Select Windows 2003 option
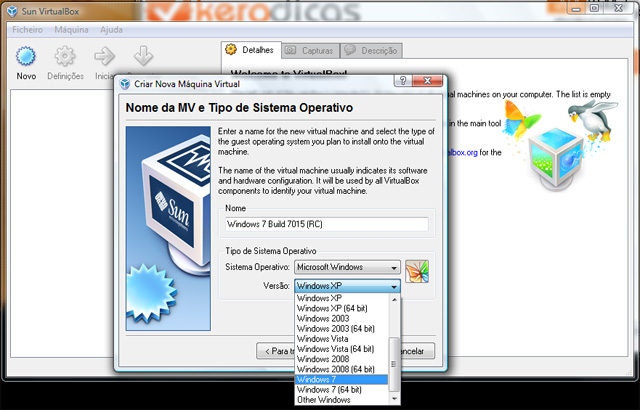Viewport: 640px width, 410px height. (x=342, y=319)
